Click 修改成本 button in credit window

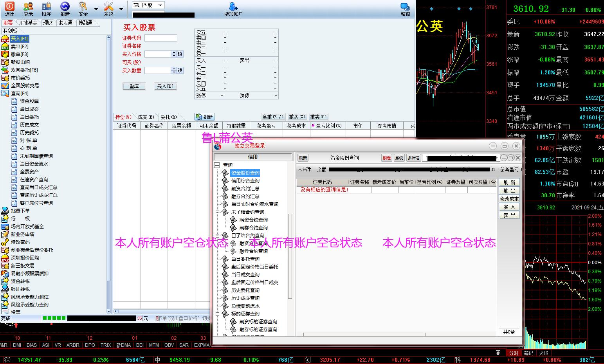(509, 199)
